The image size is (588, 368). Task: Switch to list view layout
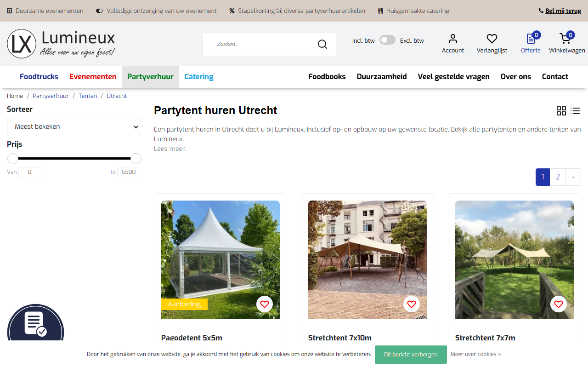click(x=575, y=111)
